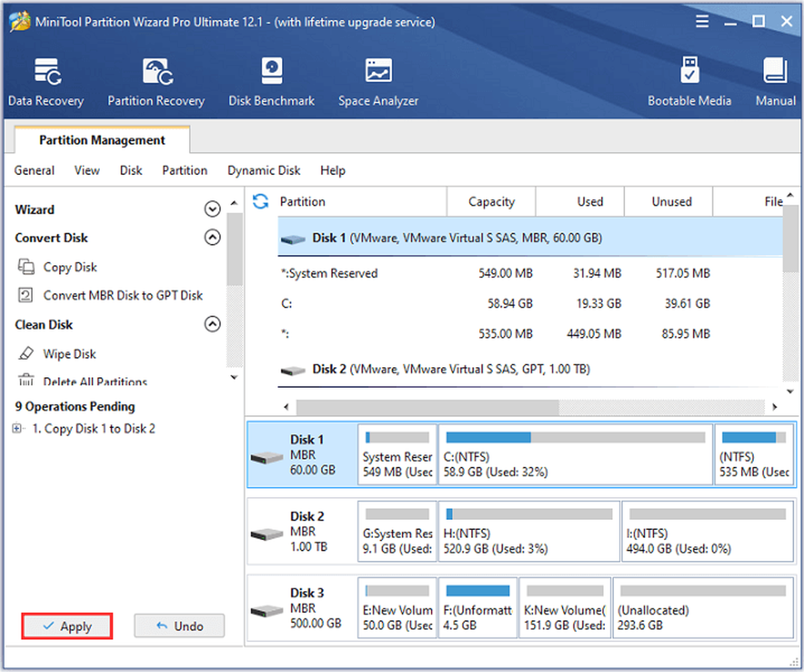The image size is (804, 672).
Task: Open the Space Analyzer
Action: [378, 82]
